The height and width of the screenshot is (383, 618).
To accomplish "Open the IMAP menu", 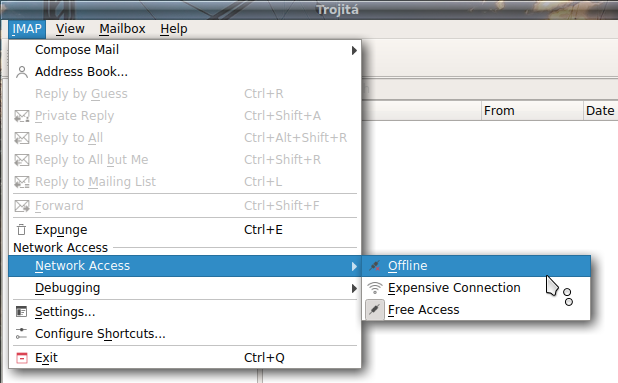I will pyautogui.click(x=27, y=29).
